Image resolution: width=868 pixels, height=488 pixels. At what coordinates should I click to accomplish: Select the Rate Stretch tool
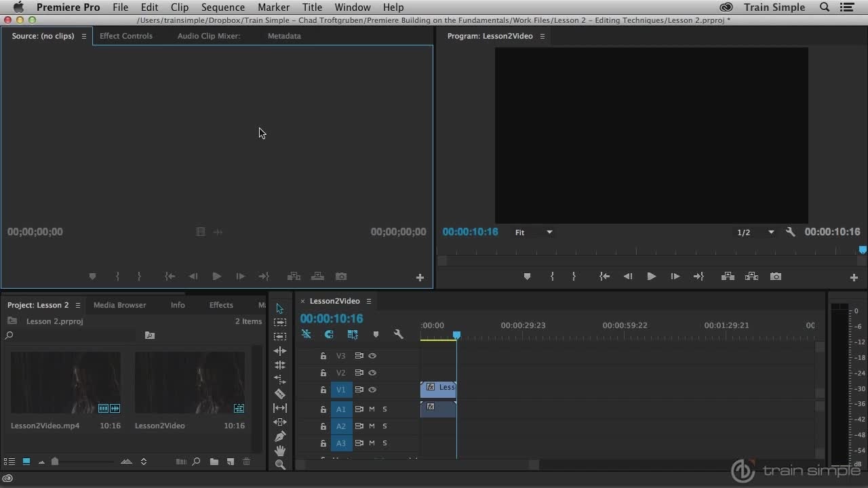click(279, 380)
